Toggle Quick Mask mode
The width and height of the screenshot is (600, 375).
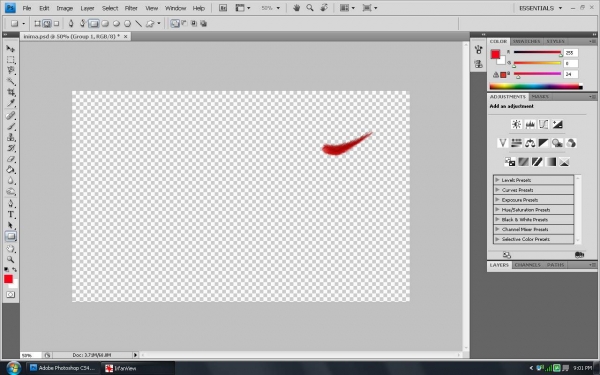[x=10, y=295]
